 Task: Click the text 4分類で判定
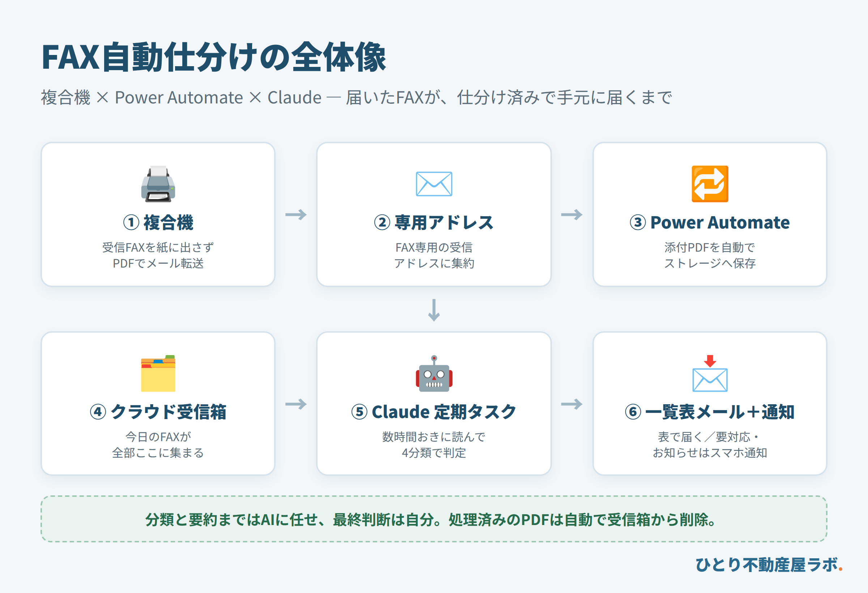(x=434, y=453)
